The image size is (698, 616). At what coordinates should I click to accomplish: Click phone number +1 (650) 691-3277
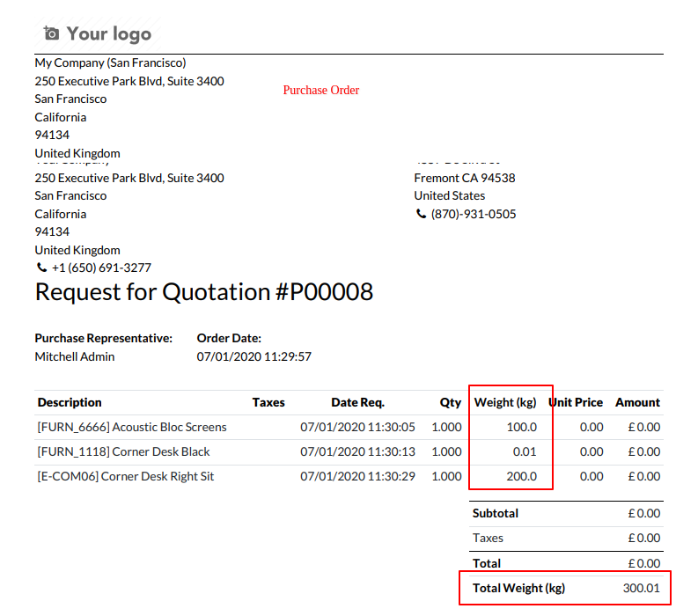(101, 268)
